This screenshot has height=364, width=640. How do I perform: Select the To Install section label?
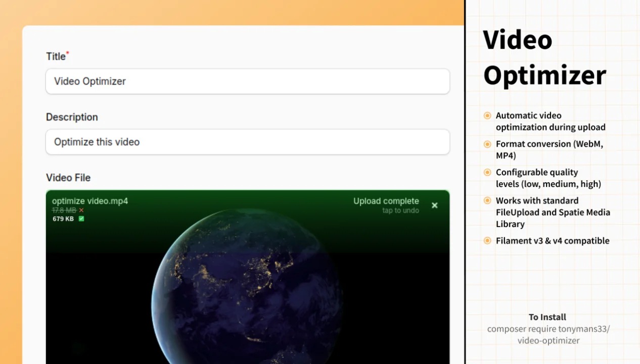[x=547, y=317]
